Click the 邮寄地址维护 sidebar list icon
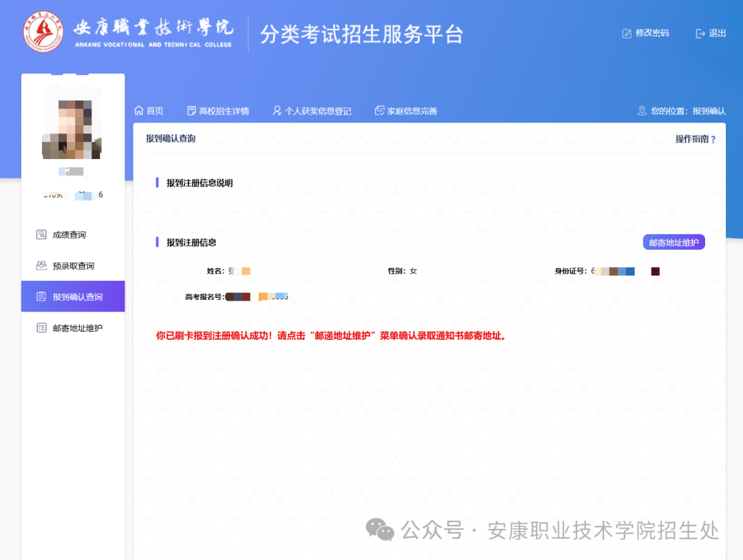743x560 pixels. click(x=41, y=328)
